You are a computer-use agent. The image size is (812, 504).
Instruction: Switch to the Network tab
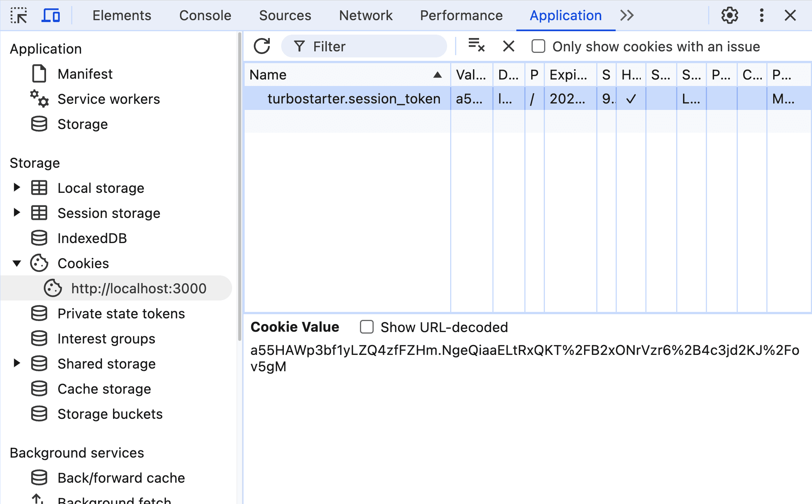tap(365, 16)
